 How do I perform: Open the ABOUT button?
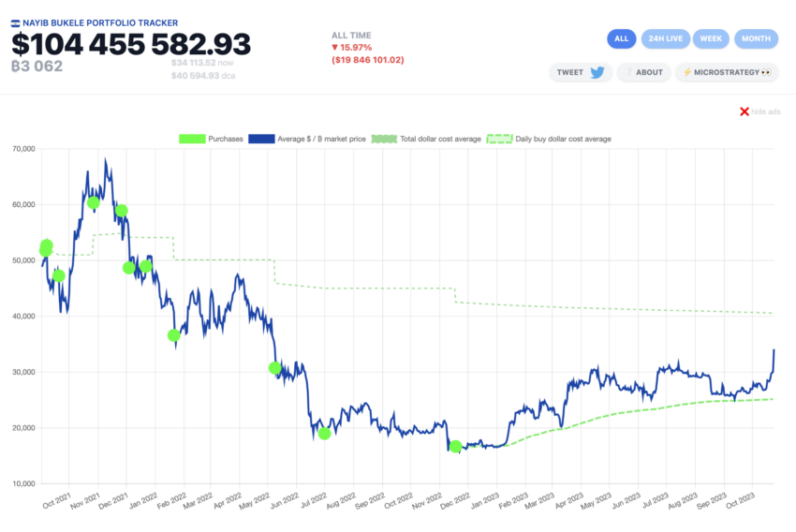coord(643,72)
